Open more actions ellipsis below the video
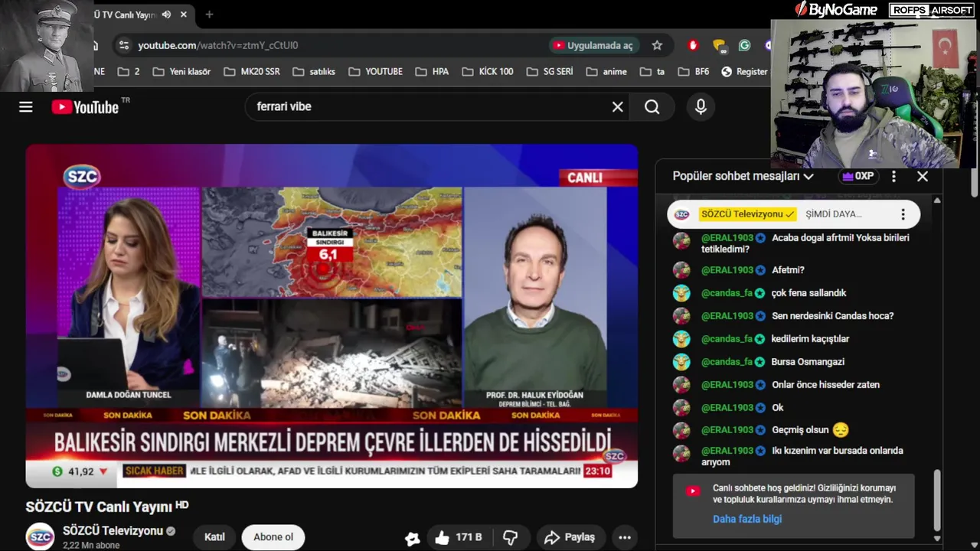Image resolution: width=980 pixels, height=551 pixels. [625, 537]
